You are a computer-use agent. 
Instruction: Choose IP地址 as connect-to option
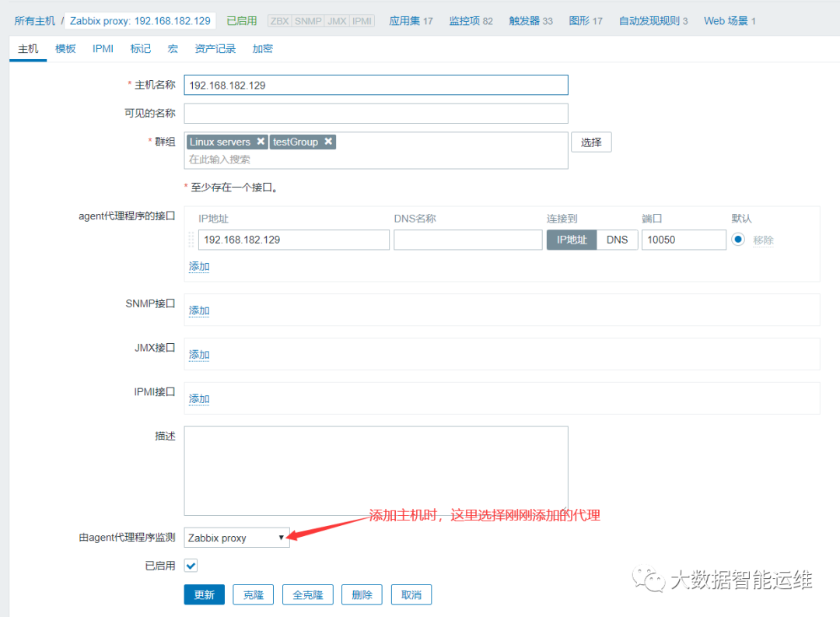pos(572,240)
